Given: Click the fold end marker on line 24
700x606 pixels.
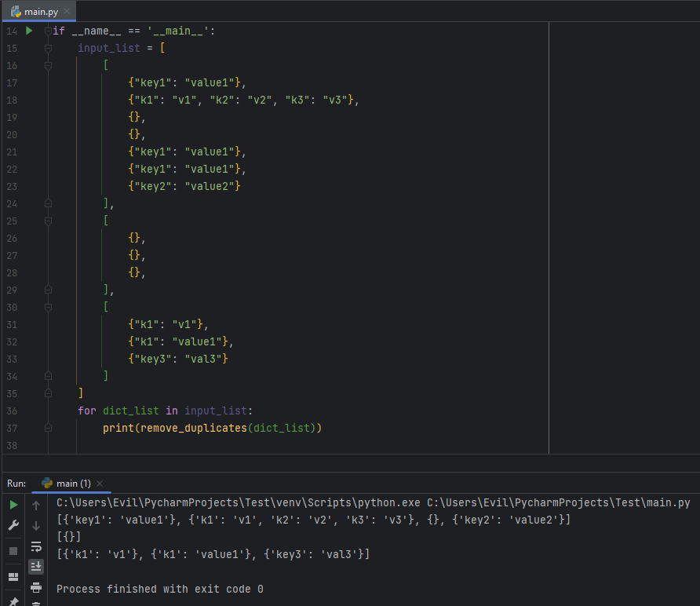Looking at the screenshot, I should click(x=48, y=203).
